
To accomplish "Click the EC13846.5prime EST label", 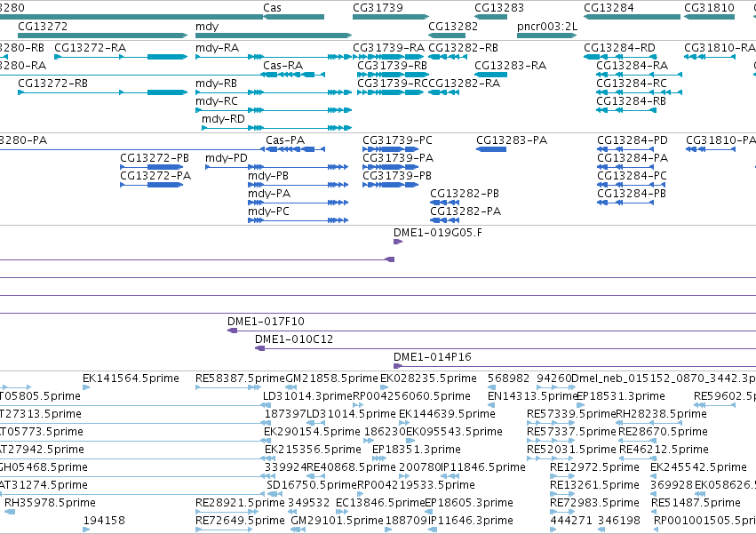I will click(380, 503).
